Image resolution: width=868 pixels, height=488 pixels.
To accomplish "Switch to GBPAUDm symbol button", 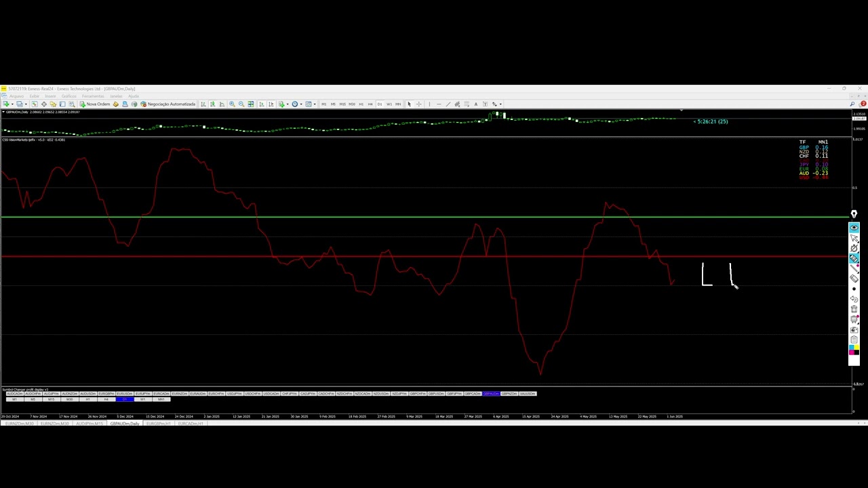I will 491,394.
